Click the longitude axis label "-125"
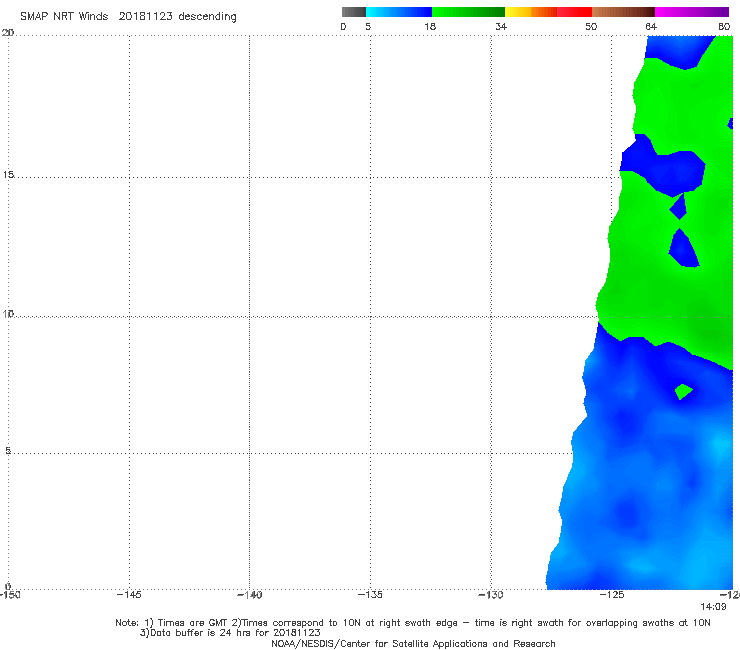740x650 pixels. 612,595
